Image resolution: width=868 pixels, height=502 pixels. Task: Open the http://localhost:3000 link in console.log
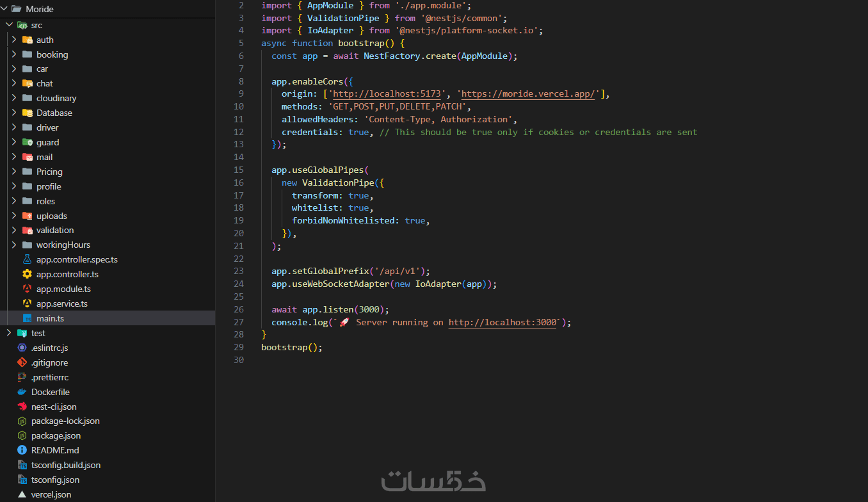pyautogui.click(x=502, y=322)
